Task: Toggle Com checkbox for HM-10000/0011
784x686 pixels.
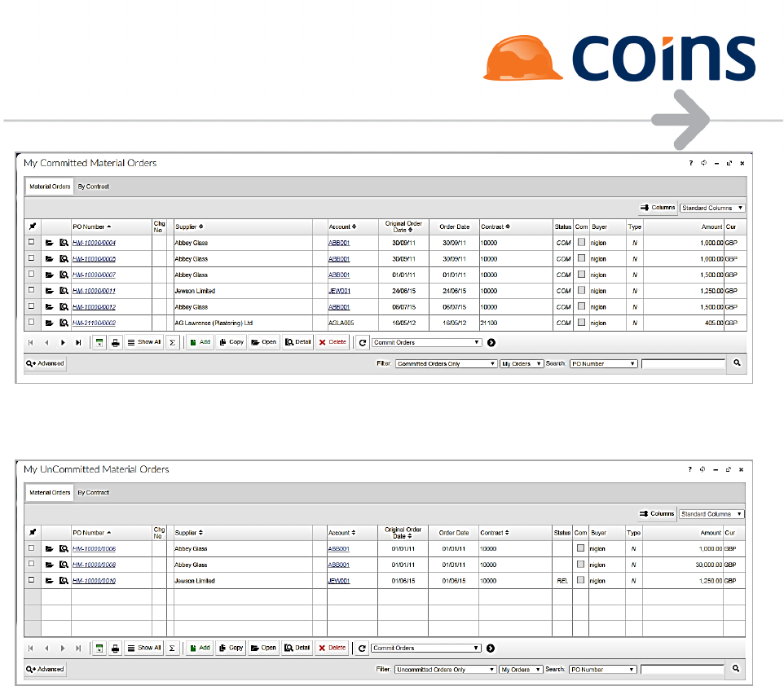Action: pos(582,290)
